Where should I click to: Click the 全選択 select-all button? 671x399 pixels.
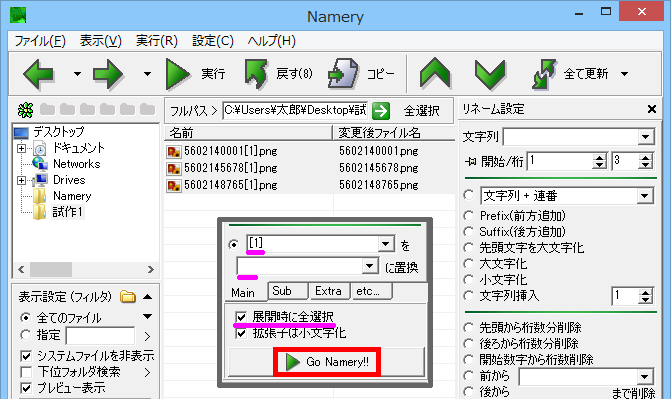click(x=422, y=111)
